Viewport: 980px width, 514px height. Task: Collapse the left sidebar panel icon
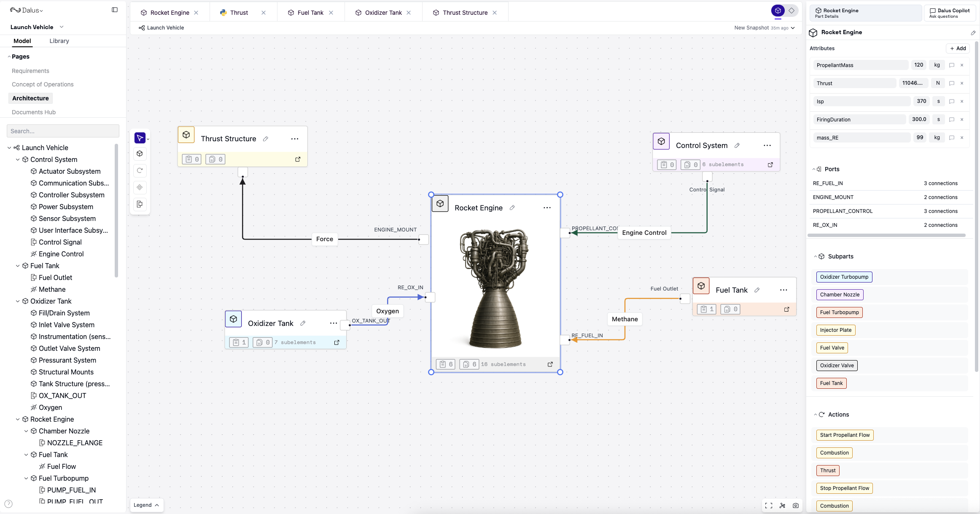pos(115,10)
